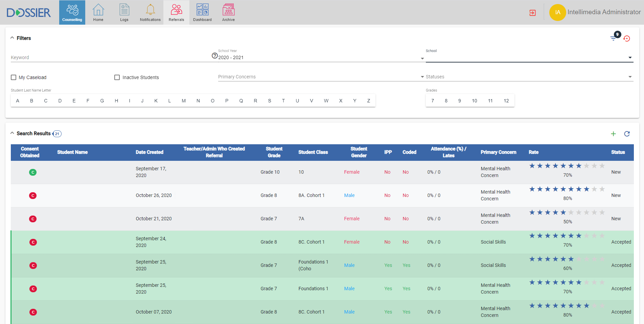Filter last names by letter M
Screen dimensions: 644x324
pos(184,101)
